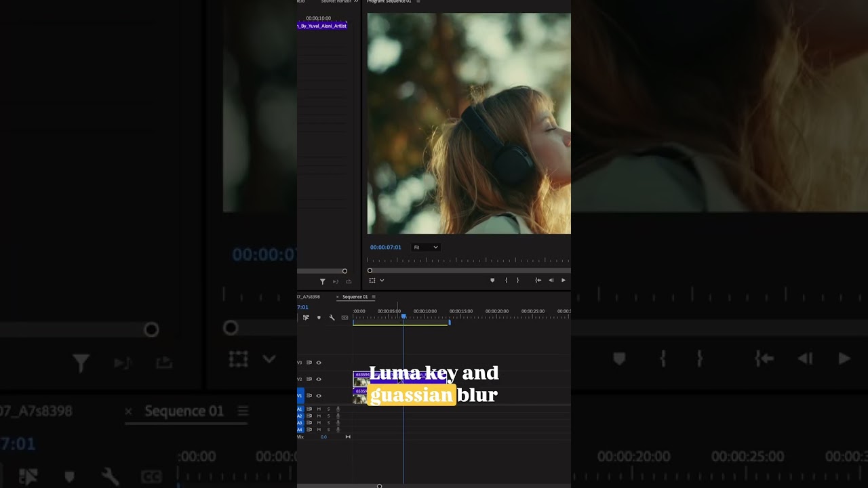868x488 pixels.
Task: Toggle sync lock on track V1
Action: pyautogui.click(x=309, y=395)
